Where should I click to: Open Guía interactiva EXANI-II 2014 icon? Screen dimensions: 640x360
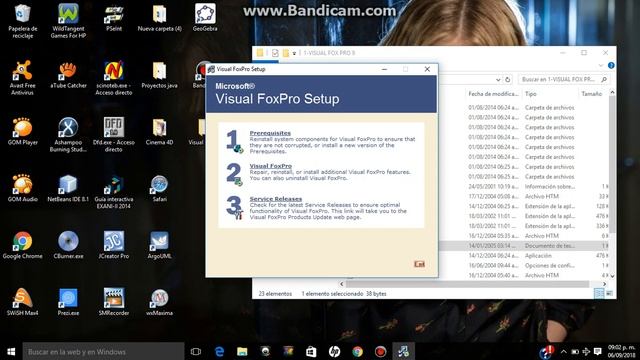pyautogui.click(x=114, y=191)
